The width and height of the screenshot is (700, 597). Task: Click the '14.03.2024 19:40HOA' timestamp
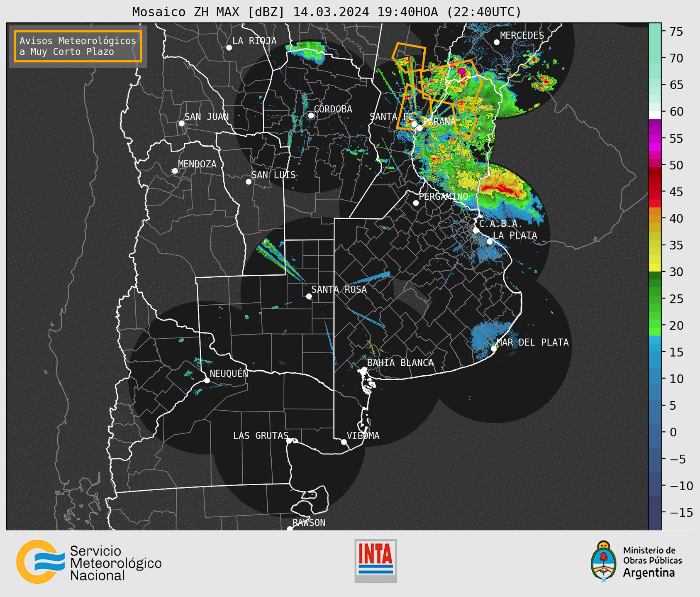point(365,12)
